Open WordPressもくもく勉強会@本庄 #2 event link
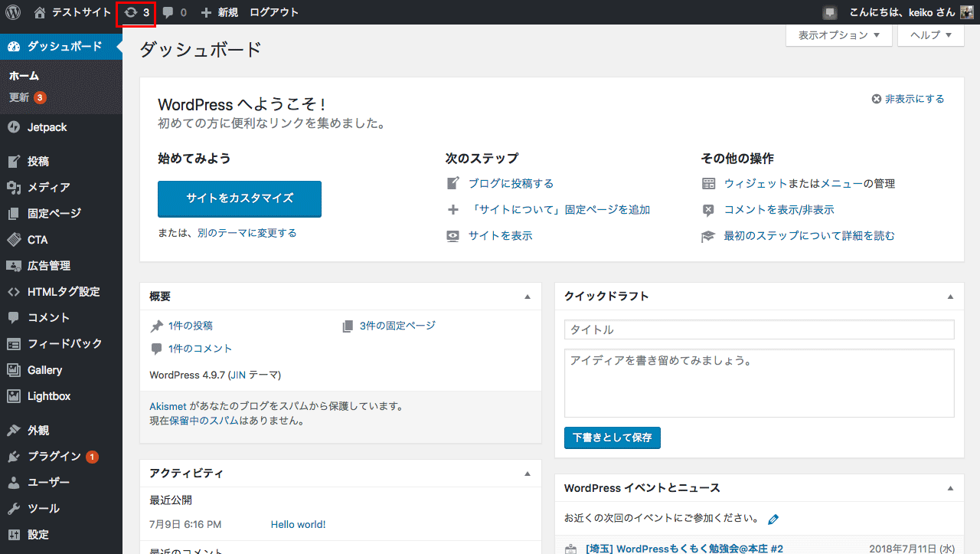This screenshot has height=554, width=980. coord(684,549)
